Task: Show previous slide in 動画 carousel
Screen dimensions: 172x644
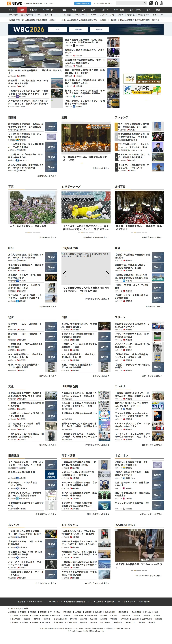Action: (65, 144)
